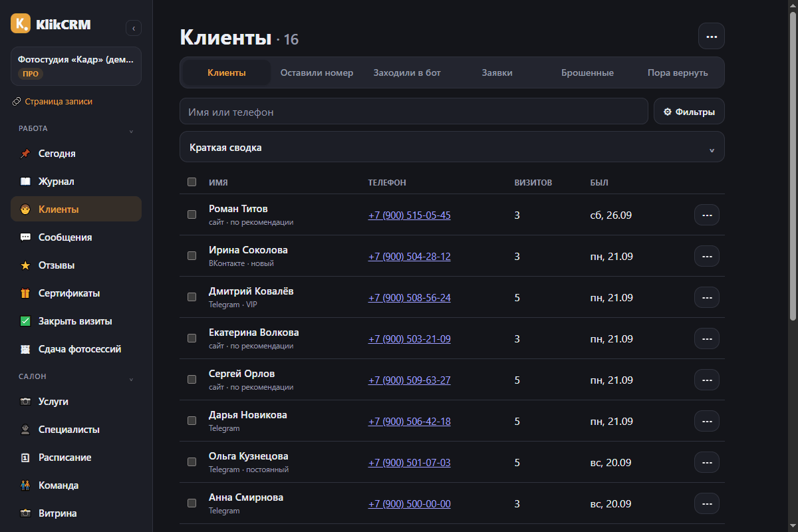The height and width of the screenshot is (532, 798).
Task: Click the link icon near Страница записи
Action: click(17, 102)
